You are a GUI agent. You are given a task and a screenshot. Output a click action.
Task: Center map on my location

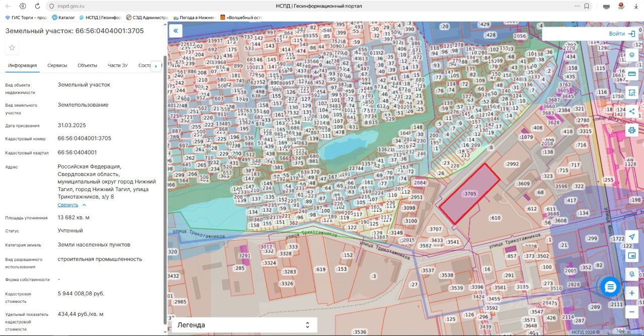pyautogui.click(x=632, y=237)
